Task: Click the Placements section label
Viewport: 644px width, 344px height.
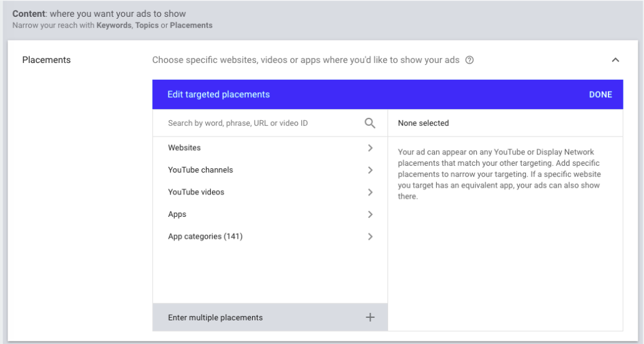Action: pyautogui.click(x=46, y=60)
